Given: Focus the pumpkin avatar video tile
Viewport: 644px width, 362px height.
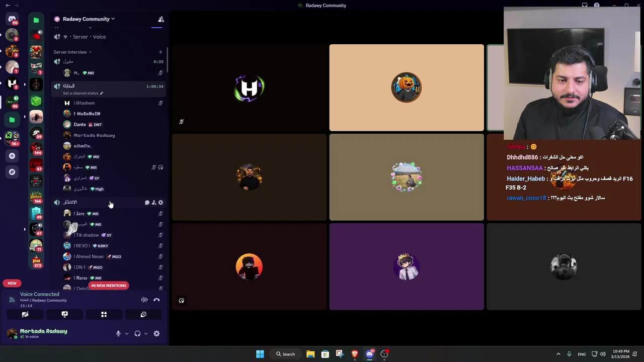Looking at the screenshot, I should pos(407,87).
